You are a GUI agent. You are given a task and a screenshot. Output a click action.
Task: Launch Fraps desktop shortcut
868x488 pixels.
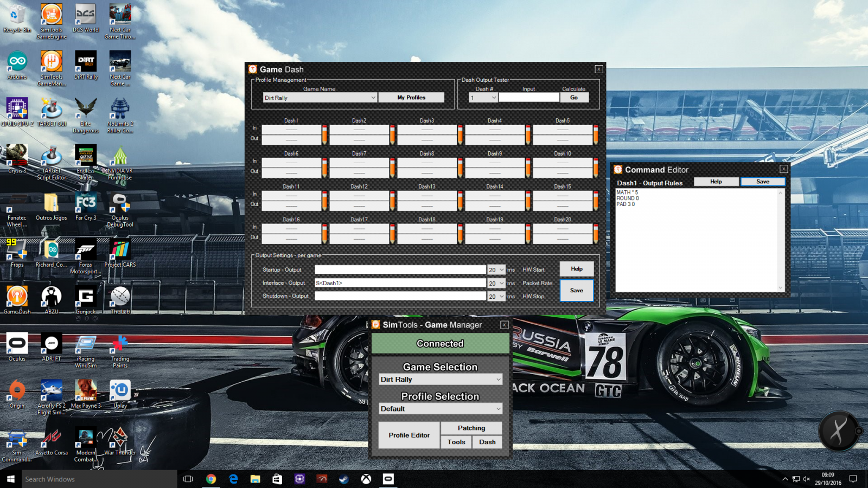17,253
